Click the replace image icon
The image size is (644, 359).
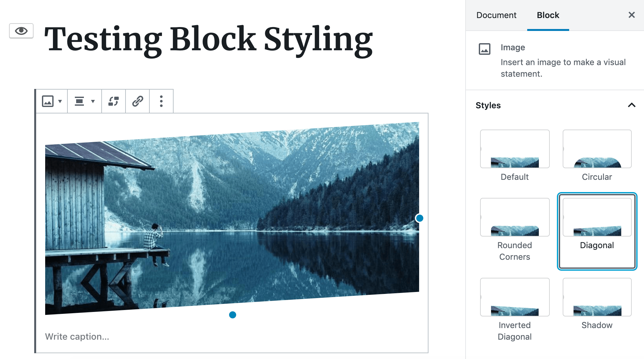click(x=114, y=101)
